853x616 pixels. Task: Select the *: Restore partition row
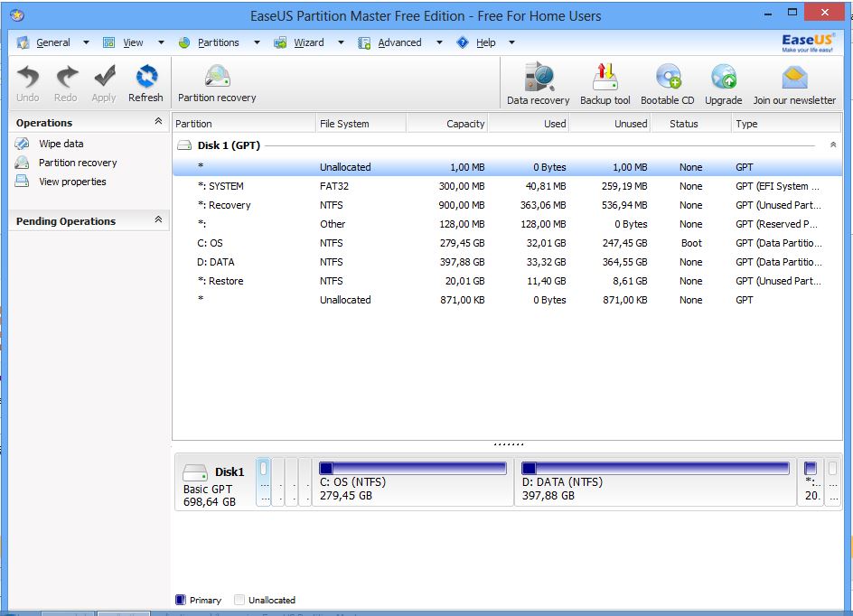507,281
